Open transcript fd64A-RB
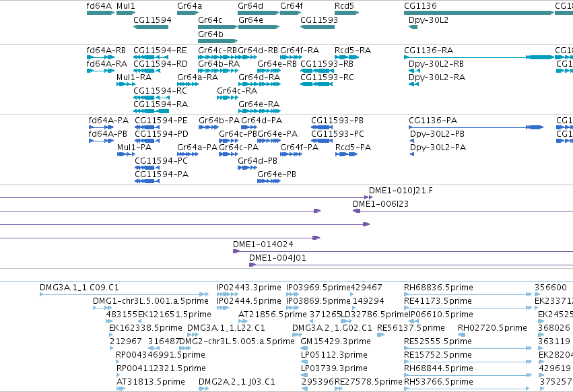The height and width of the screenshot is (392, 573). [106, 51]
